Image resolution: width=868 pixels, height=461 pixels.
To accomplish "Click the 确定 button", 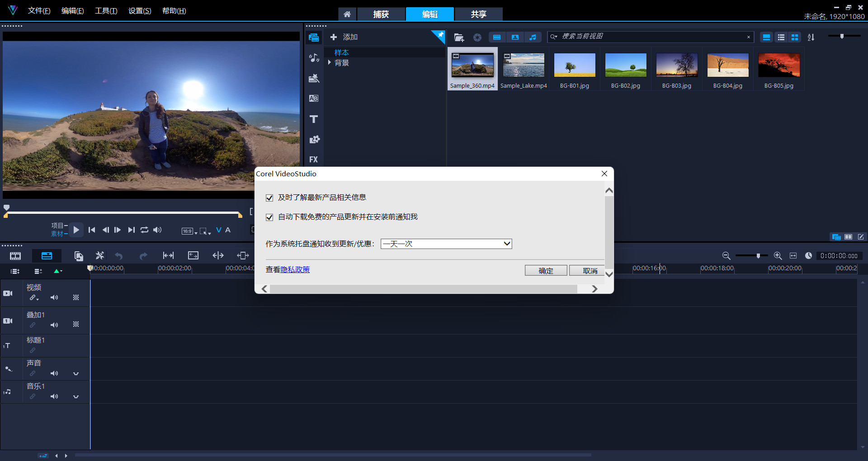I will click(546, 270).
